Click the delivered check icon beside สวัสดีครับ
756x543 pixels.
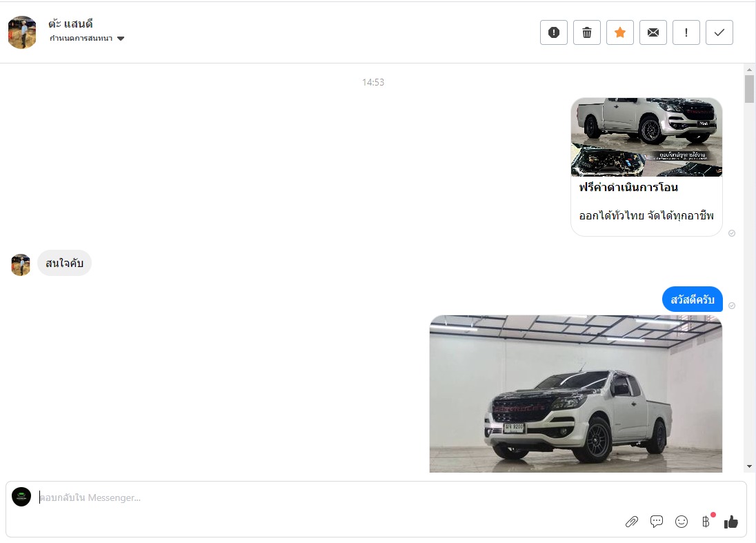click(732, 306)
